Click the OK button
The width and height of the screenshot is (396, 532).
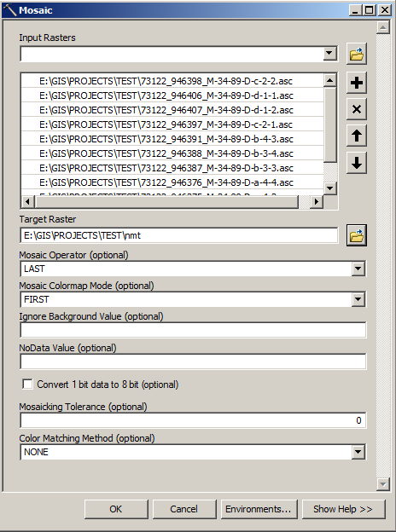point(116,509)
